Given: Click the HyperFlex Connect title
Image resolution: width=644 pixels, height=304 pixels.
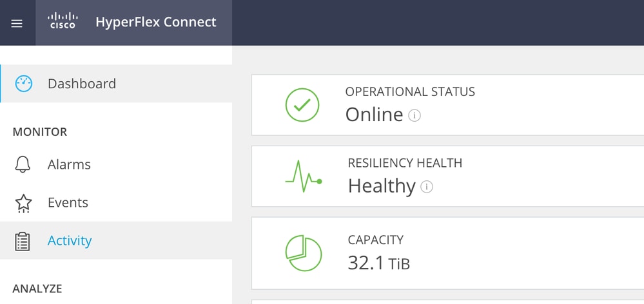Looking at the screenshot, I should (156, 22).
